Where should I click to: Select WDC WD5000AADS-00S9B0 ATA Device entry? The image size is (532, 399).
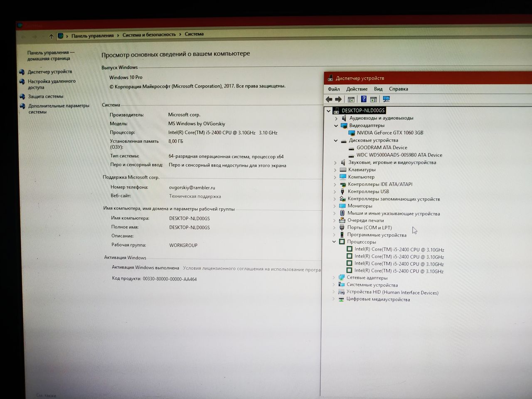click(x=399, y=155)
